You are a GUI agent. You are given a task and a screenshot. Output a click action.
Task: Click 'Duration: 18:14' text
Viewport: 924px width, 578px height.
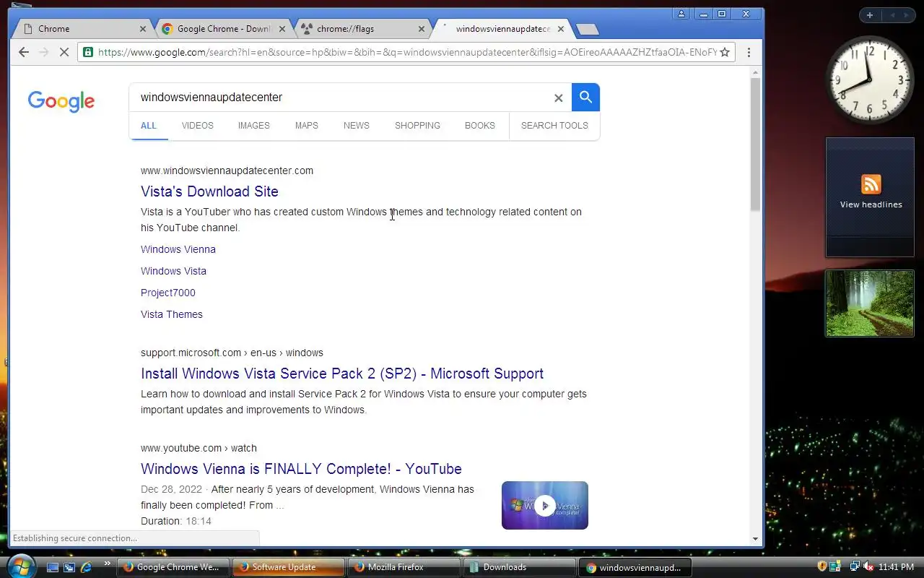[x=176, y=521]
